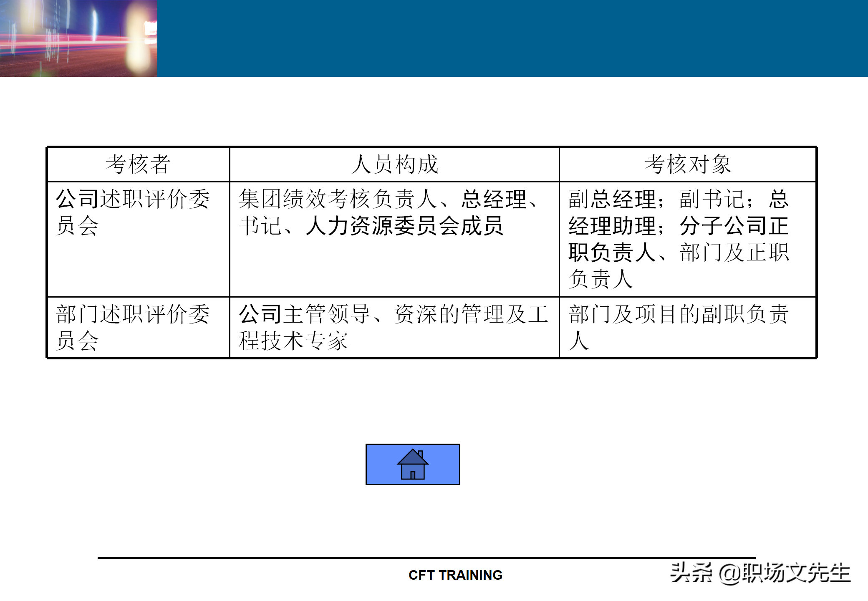
Task: Click the 人员构成 column header
Action: click(394, 164)
